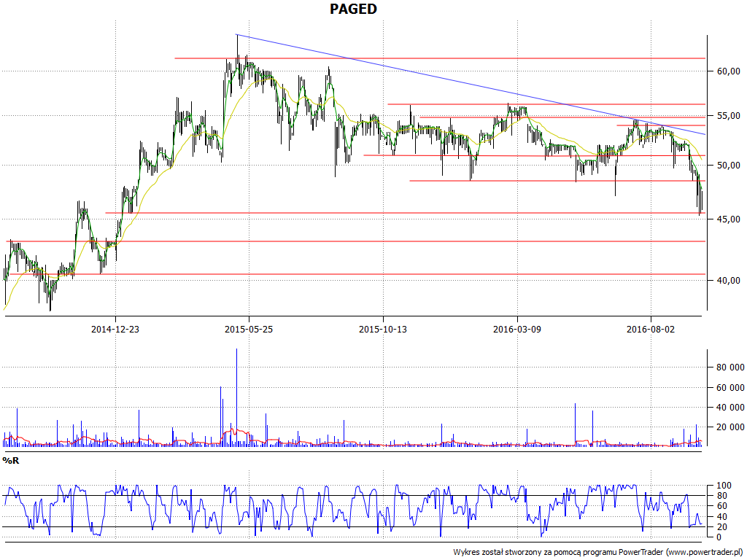This screenshot has height=560, width=747.
Task: Click the 20 level on %R axis
Action: click(722, 526)
